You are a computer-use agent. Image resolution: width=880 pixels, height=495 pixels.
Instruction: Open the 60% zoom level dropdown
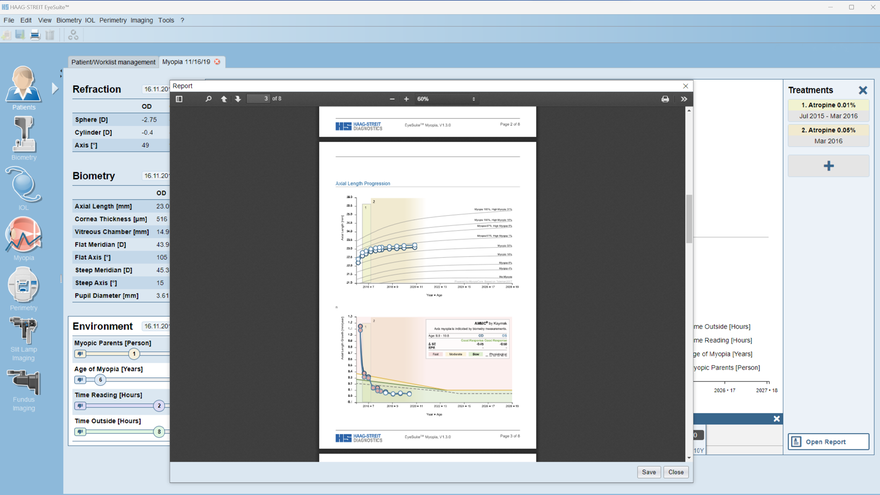[x=446, y=99]
